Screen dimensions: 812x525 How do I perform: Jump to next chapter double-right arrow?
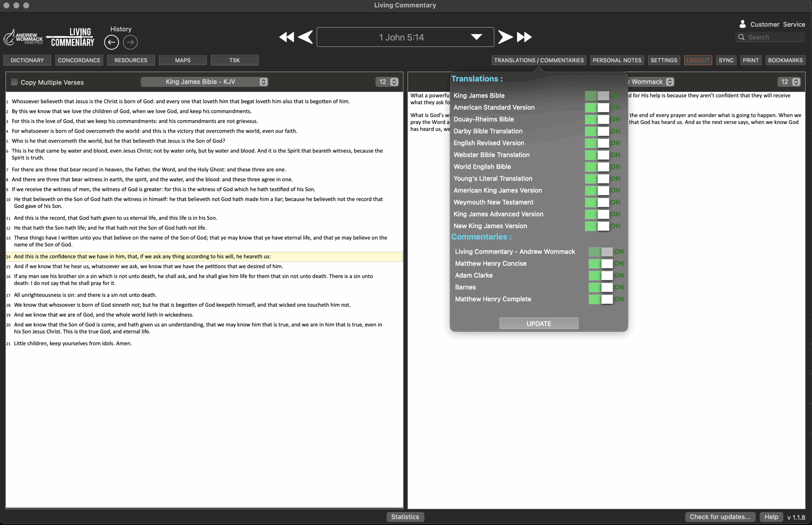524,37
